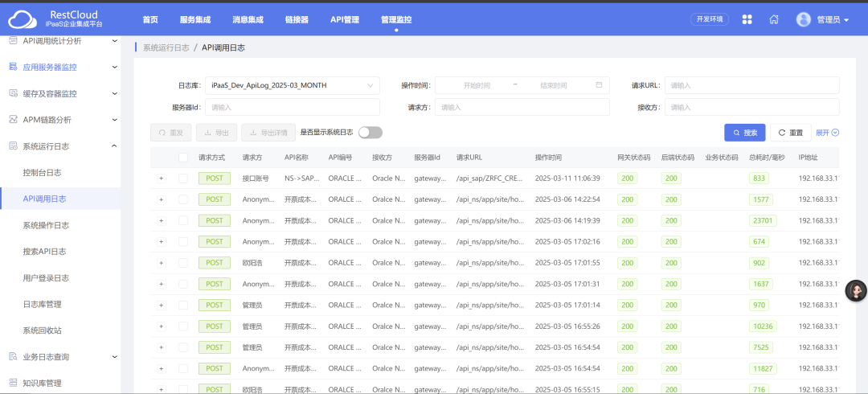Expand row with time 2025-03-05 17:01:55

click(161, 263)
